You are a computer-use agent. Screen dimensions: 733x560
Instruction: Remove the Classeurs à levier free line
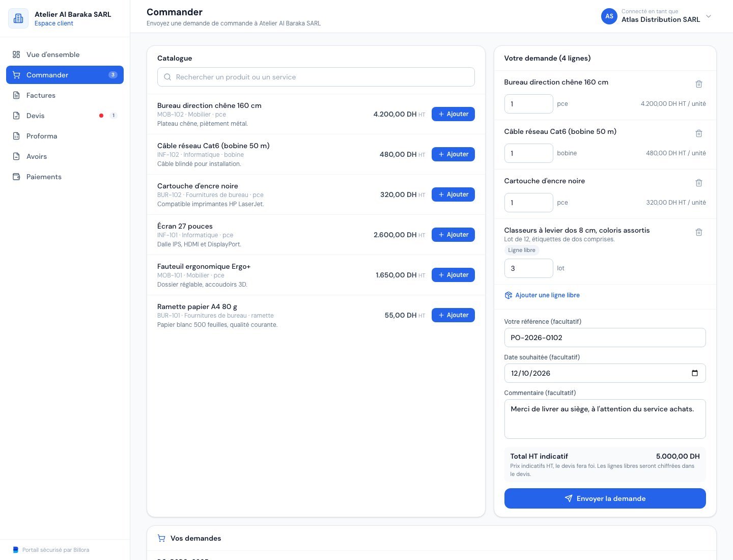click(699, 232)
